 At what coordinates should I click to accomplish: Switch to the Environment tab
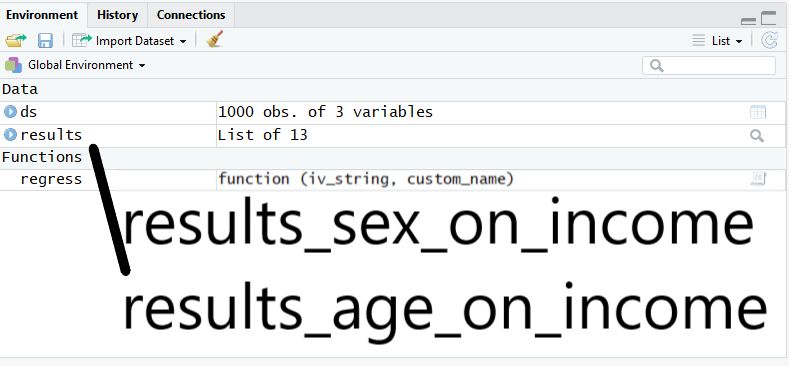coord(42,15)
